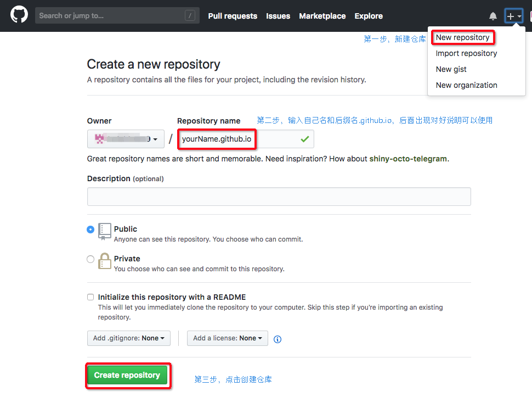Image resolution: width=532 pixels, height=397 pixels.
Task: Open the Explore page
Action: (369, 16)
